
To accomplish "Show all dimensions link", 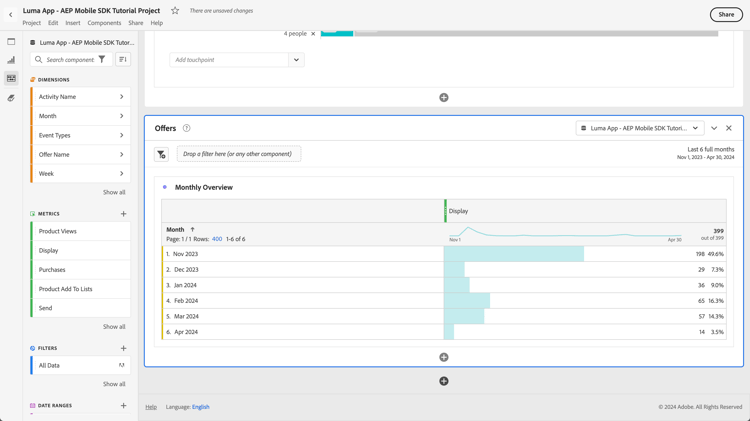I will (114, 192).
